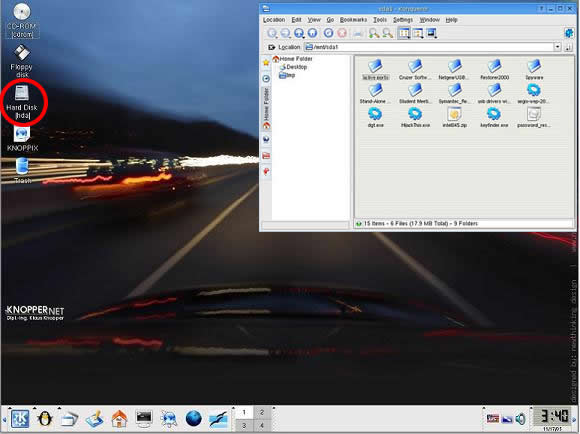Select the Spyware folder

click(x=534, y=70)
